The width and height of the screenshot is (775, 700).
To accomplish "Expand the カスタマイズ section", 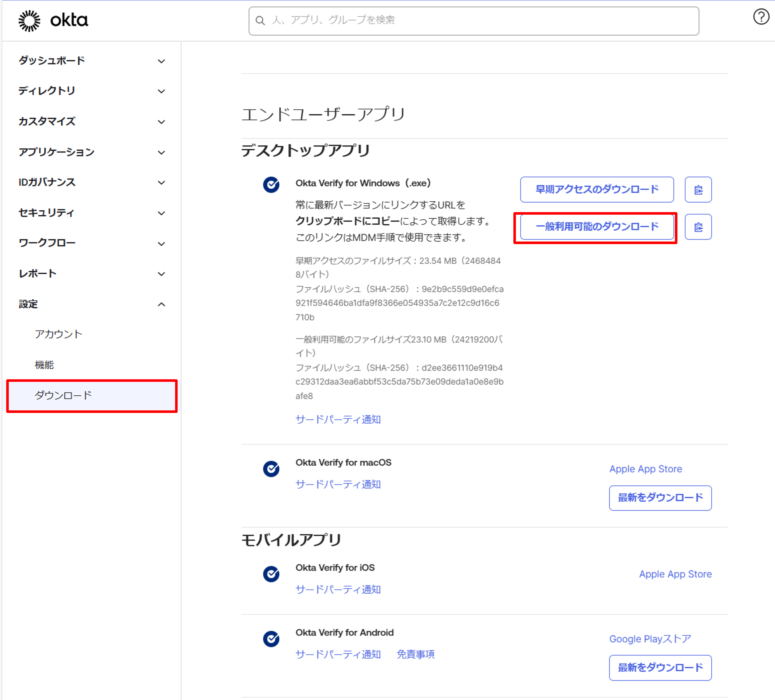I will click(91, 121).
